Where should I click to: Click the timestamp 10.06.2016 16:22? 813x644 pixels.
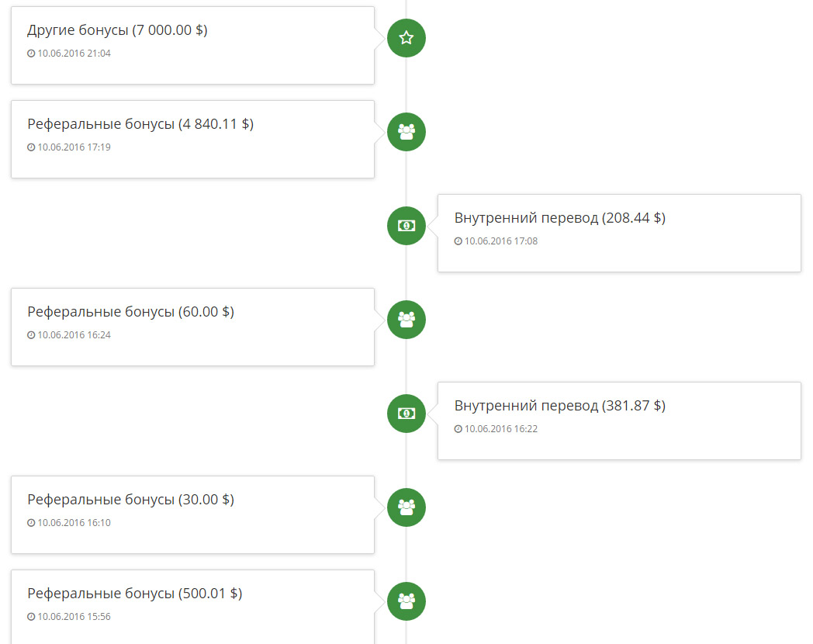pos(500,429)
